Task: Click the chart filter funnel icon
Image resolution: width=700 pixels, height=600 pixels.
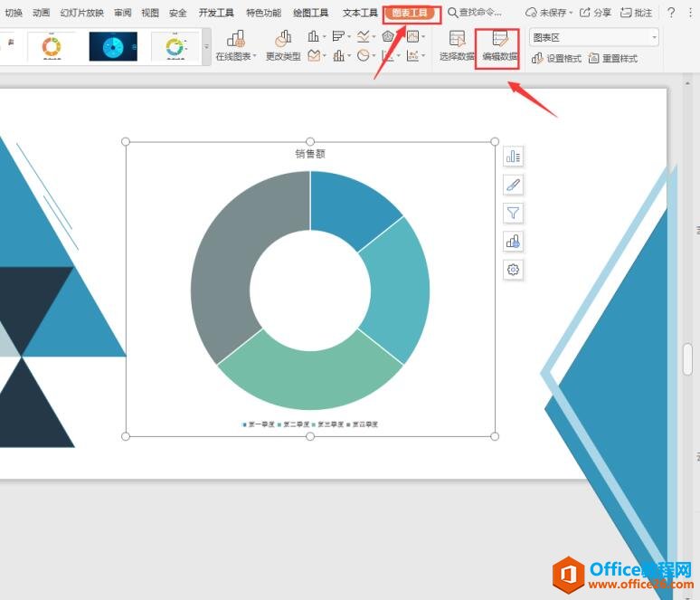Action: [x=514, y=213]
